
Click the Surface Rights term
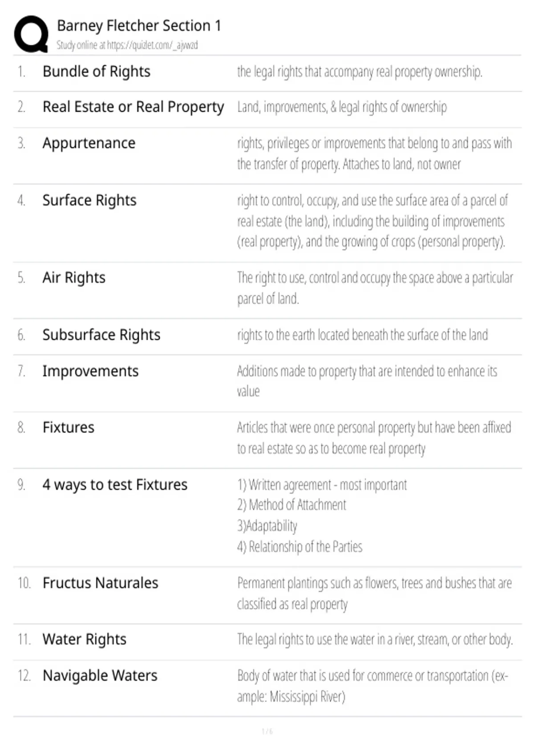[89, 201]
